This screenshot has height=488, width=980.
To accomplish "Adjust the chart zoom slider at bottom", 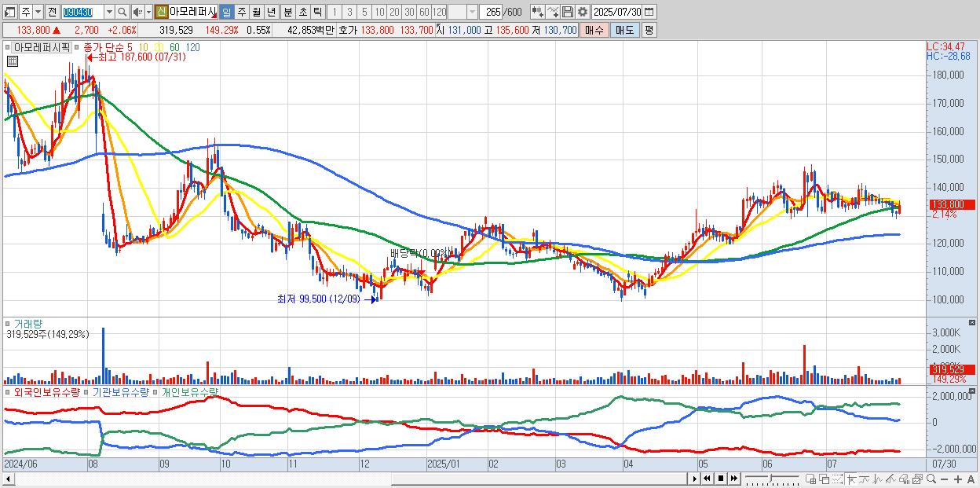I will point(772,479).
